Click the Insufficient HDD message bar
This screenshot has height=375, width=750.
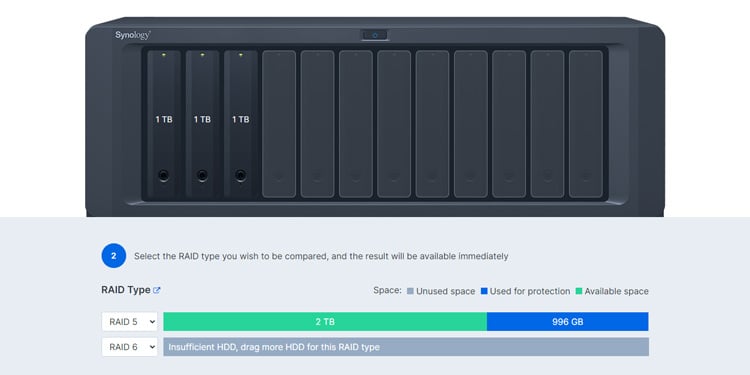(406, 347)
